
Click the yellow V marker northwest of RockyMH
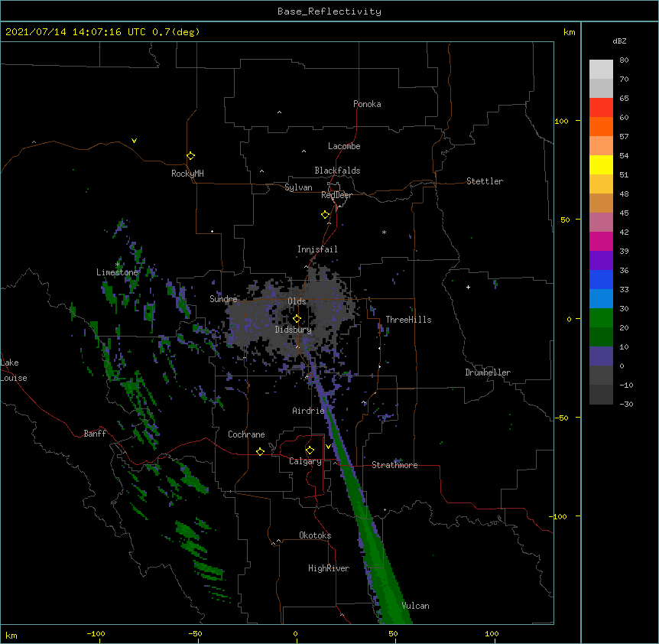coord(134,141)
